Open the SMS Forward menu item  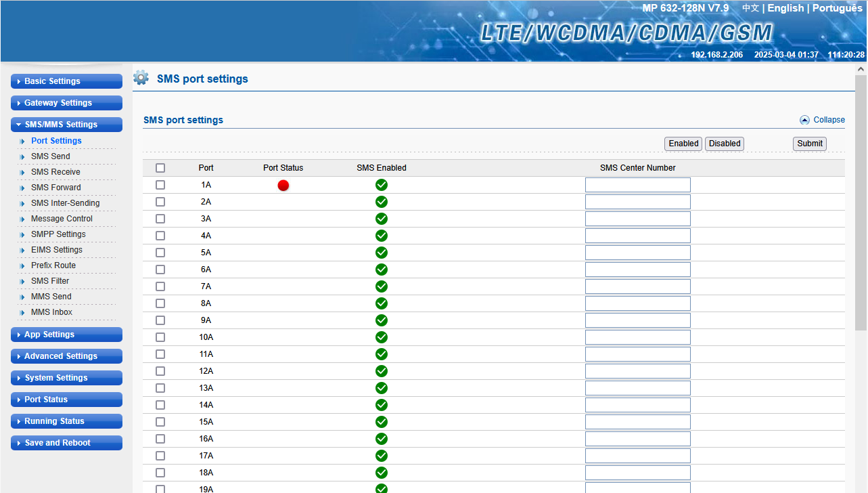coord(55,188)
